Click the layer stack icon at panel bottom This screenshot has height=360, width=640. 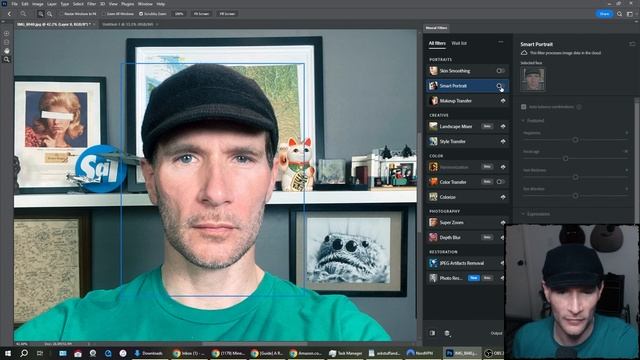(447, 333)
